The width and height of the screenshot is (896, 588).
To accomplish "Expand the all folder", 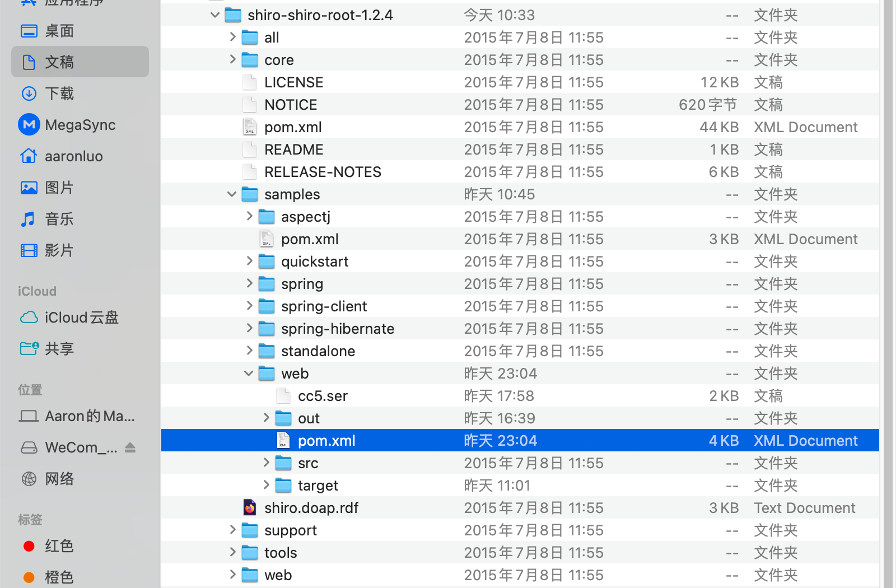I will point(232,37).
